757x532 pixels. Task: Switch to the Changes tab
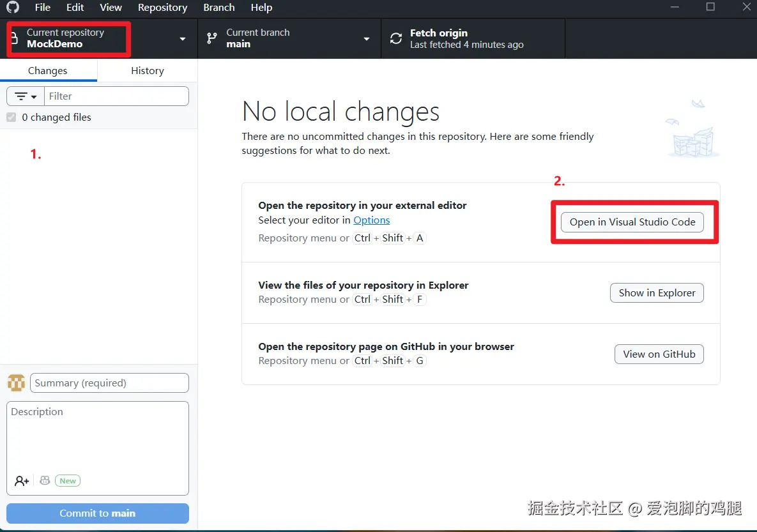49,70
